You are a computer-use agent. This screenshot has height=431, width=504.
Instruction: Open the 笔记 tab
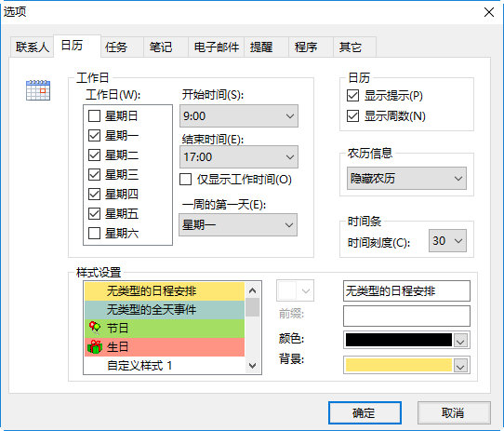pos(166,47)
